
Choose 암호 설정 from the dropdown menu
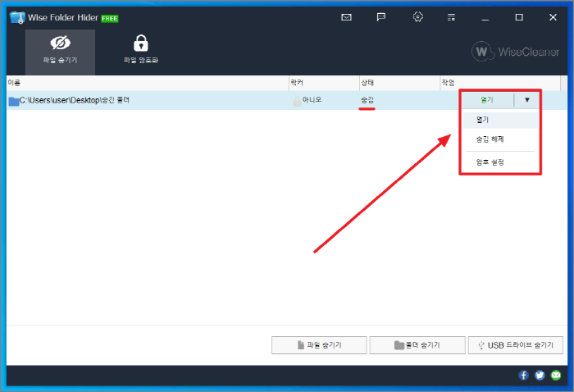(x=500, y=162)
